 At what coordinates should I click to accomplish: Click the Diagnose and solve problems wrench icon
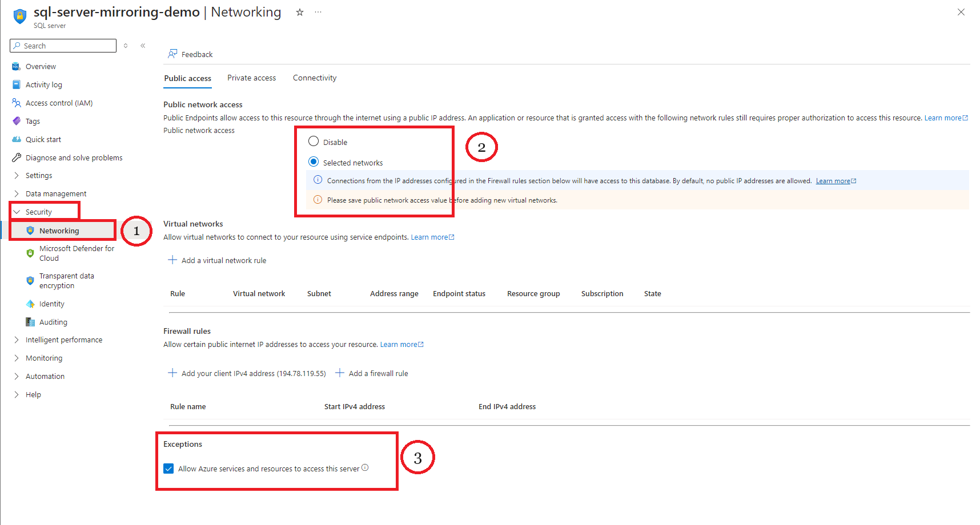tap(16, 158)
